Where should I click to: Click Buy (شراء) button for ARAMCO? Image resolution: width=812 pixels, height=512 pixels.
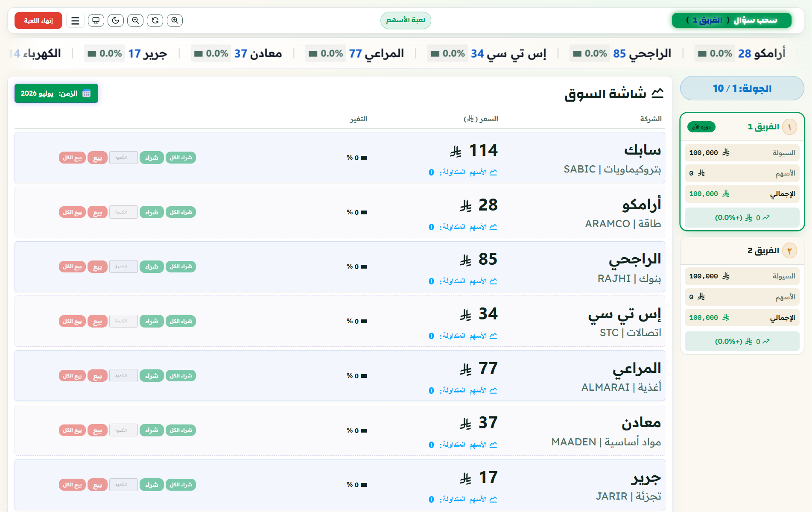(152, 212)
